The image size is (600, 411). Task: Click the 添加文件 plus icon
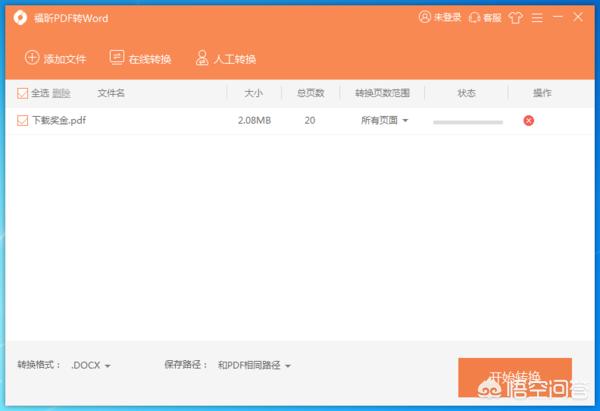[31, 58]
